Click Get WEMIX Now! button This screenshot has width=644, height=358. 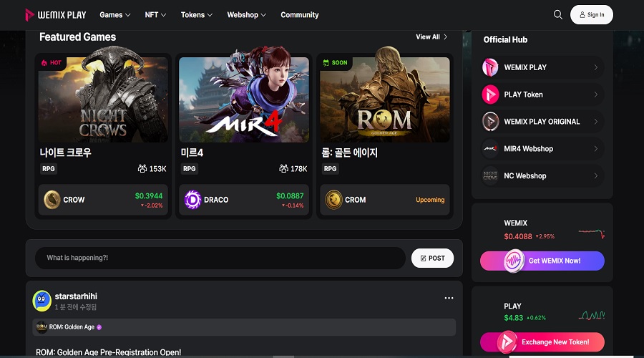(542, 261)
